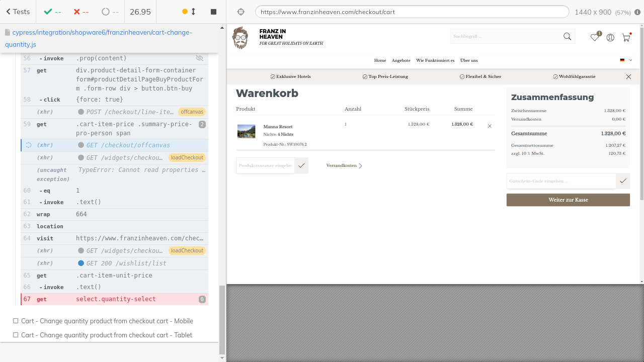The image size is (644, 362).
Task: Stop the running Cypress test
Action: 213,12
